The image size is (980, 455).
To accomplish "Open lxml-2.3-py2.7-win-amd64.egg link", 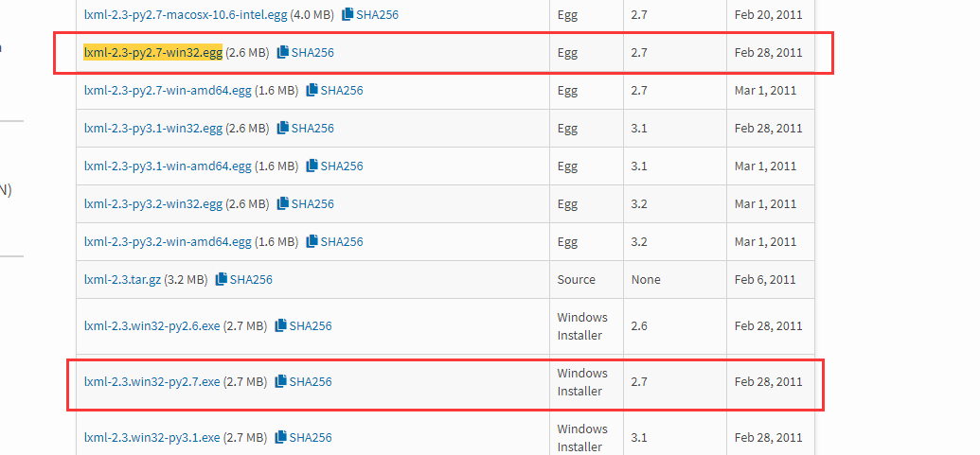I will pyautogui.click(x=168, y=91).
